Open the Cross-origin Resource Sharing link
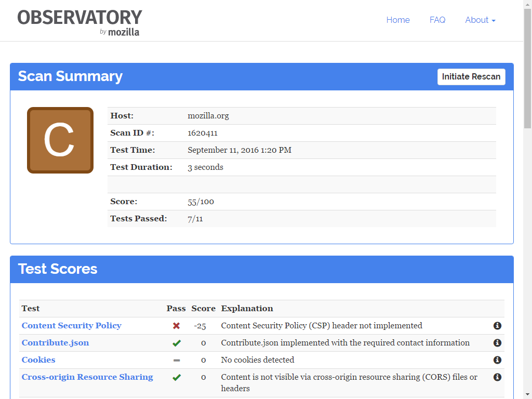Image resolution: width=532 pixels, height=399 pixels. point(87,377)
